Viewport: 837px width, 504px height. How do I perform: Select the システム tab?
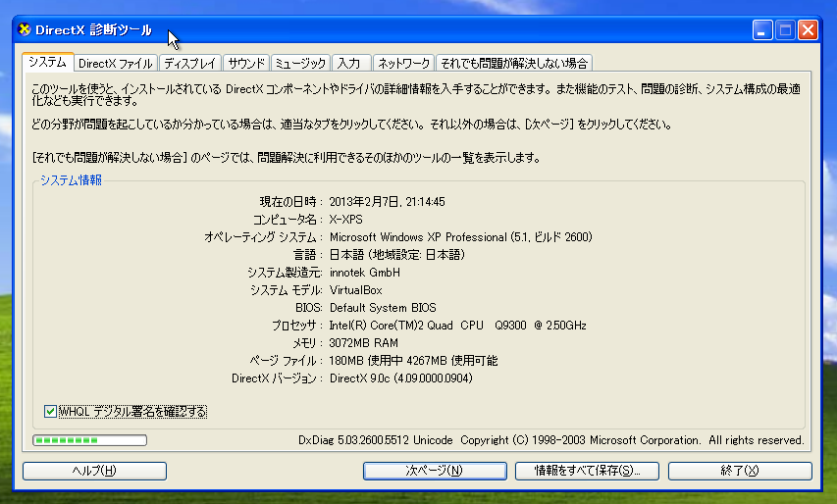click(x=47, y=62)
